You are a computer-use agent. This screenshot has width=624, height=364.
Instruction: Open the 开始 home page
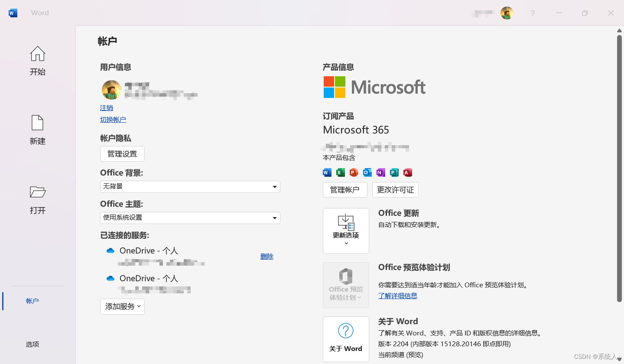(x=38, y=61)
